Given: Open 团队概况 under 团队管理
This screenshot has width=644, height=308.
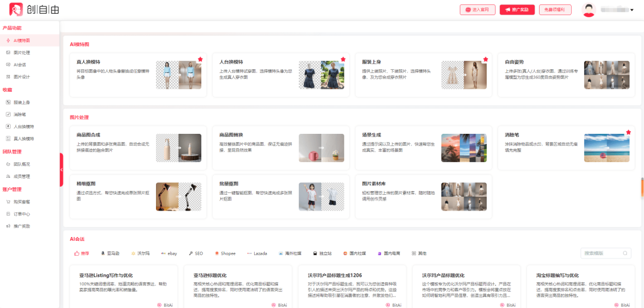Looking at the screenshot, I should (x=22, y=164).
